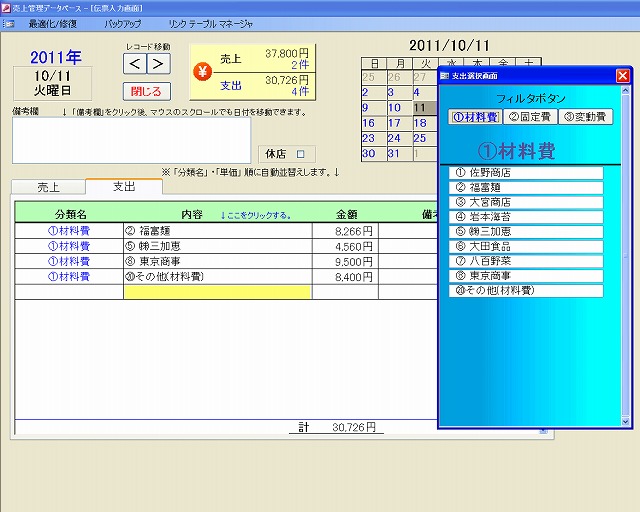Close the 支出選択画面 dialog

pyautogui.click(x=623, y=76)
